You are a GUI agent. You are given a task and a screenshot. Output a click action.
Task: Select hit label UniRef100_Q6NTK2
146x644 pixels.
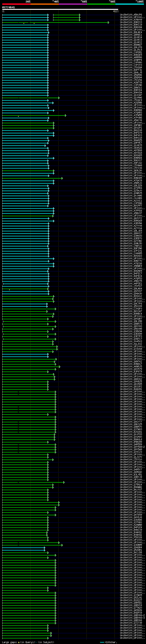tap(131, 361)
